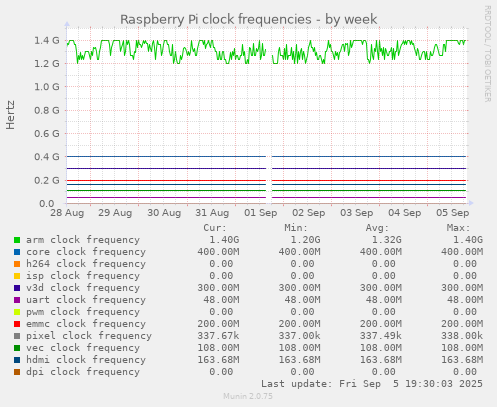Click the v3d clock average value 300.00M
The height and width of the screenshot is (407, 497).
[x=381, y=288]
